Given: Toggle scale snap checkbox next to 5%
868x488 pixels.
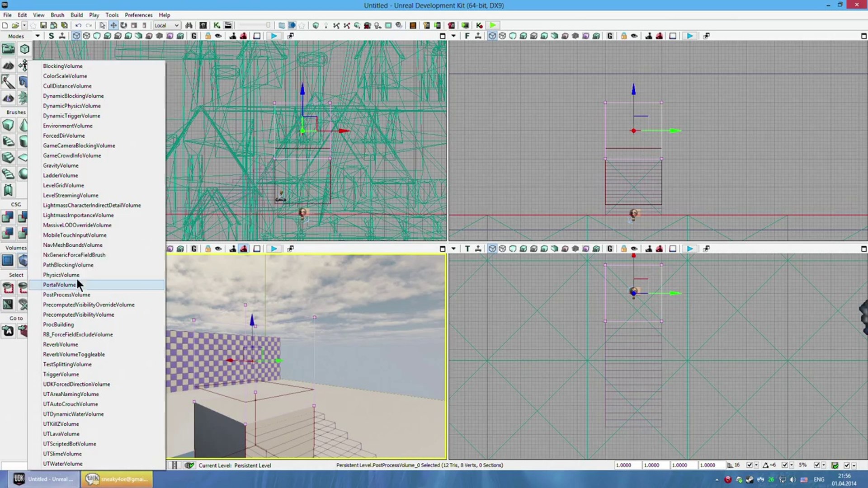Looking at the screenshot, I should coord(817,465).
